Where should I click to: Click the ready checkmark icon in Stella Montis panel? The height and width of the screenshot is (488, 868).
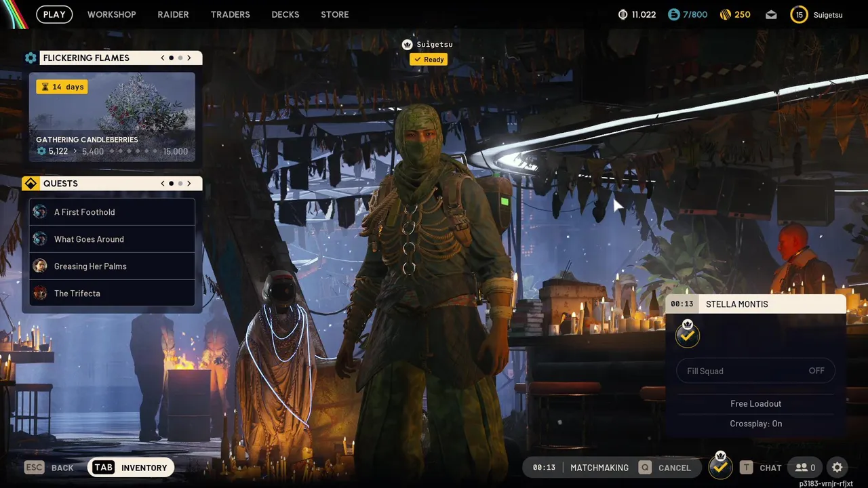tap(688, 335)
